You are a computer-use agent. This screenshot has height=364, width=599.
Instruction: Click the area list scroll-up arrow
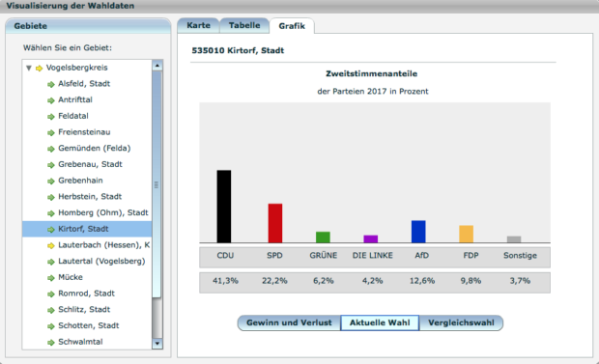(x=157, y=66)
